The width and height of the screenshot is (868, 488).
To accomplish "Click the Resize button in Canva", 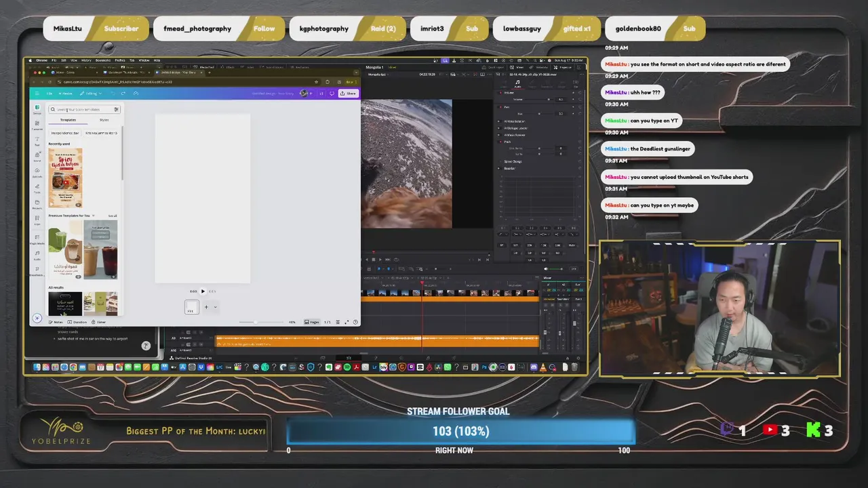I will [66, 94].
